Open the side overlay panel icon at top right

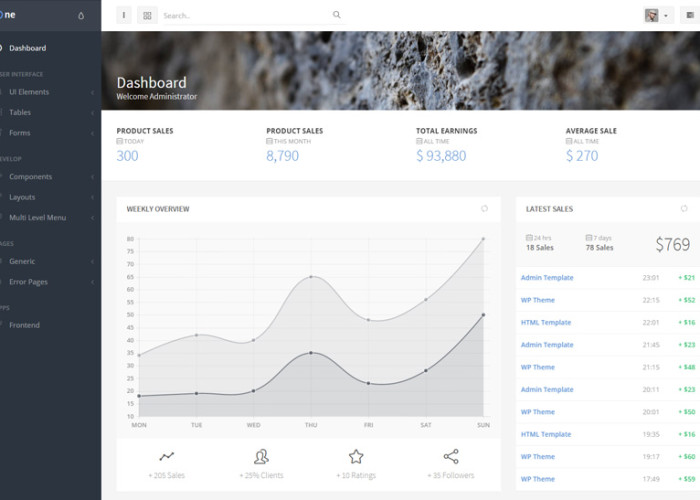point(690,15)
